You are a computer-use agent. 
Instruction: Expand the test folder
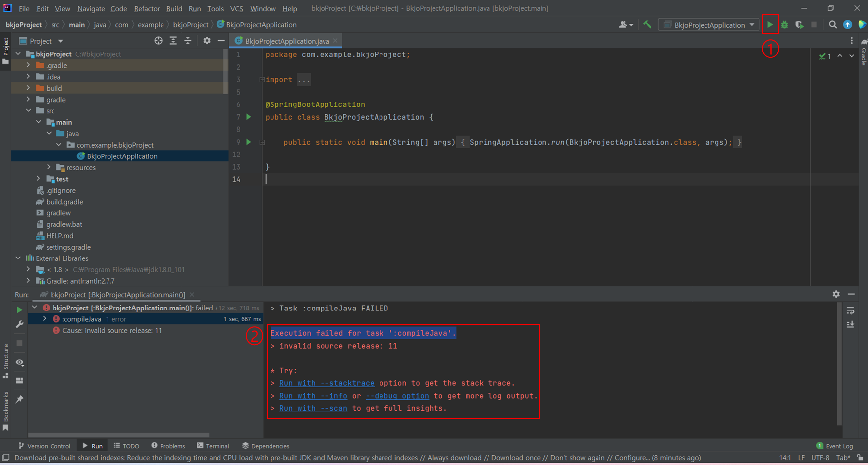click(39, 179)
